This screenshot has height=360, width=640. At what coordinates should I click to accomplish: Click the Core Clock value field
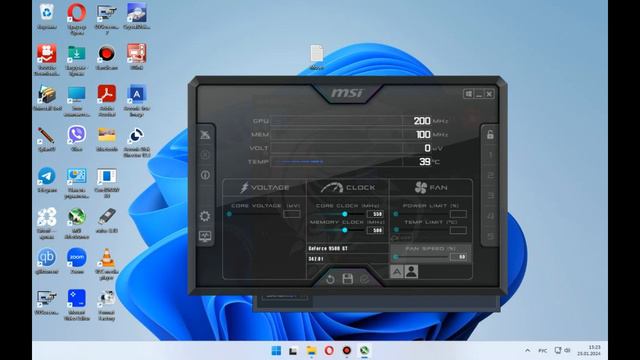point(376,214)
